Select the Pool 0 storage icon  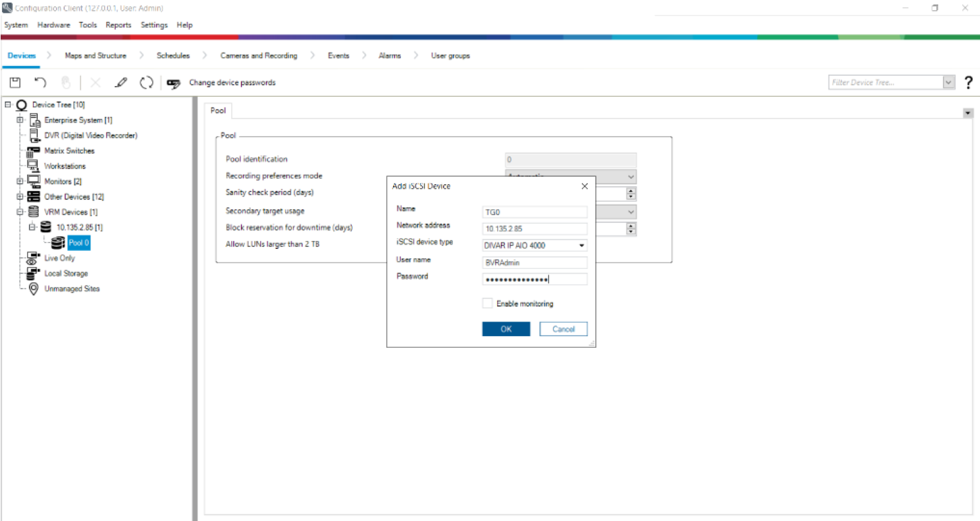pos(58,243)
